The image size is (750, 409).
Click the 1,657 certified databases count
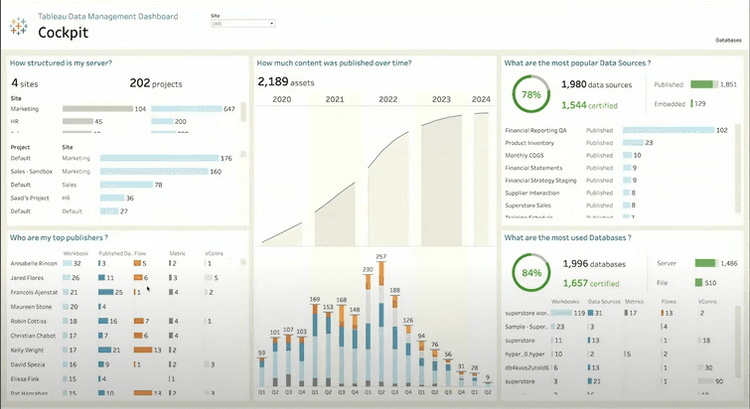591,283
